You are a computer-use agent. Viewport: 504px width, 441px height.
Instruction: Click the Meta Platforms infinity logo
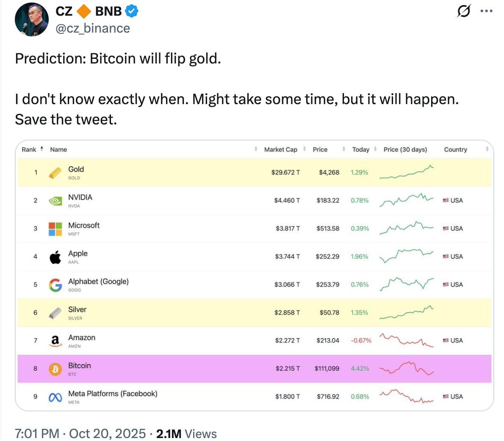(55, 397)
